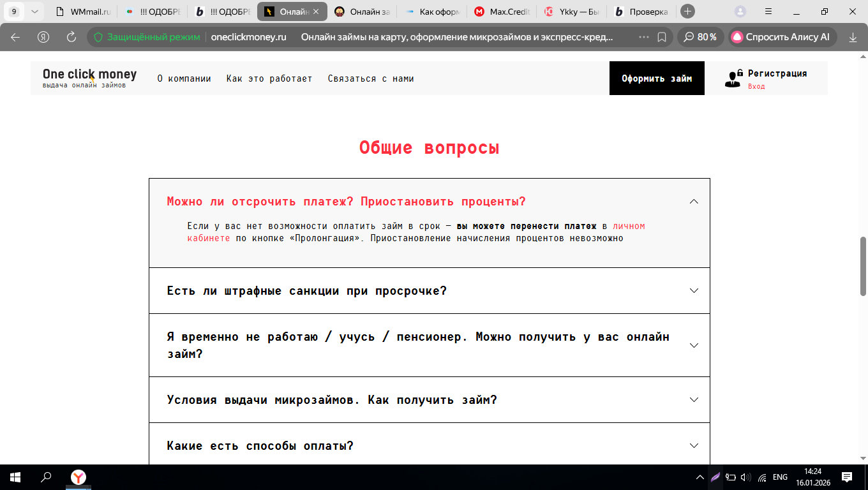
Task: Open a new tab with plus icon
Action: (687, 11)
